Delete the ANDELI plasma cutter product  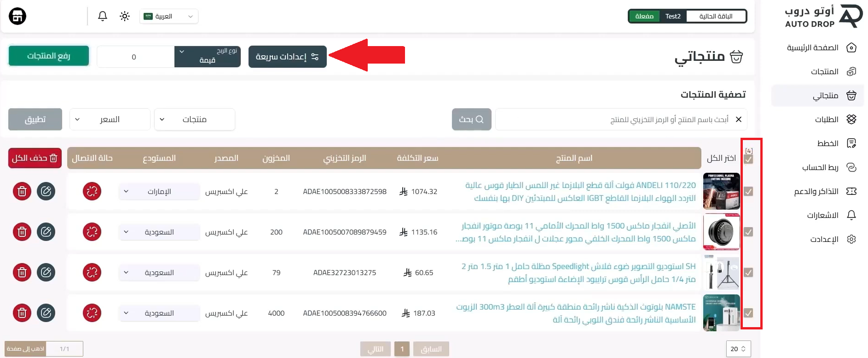(x=22, y=191)
